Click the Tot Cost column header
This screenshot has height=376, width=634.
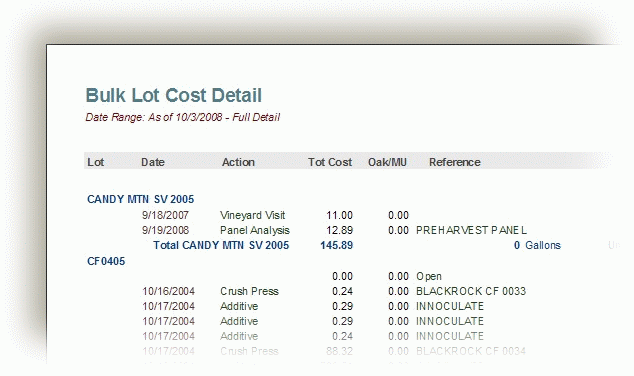coord(330,162)
